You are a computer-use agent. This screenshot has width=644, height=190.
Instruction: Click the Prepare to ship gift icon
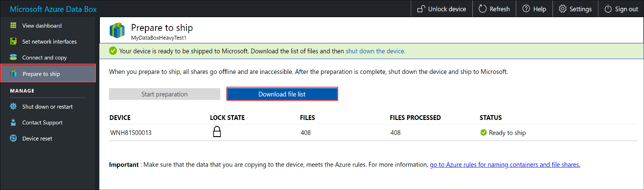tap(14, 74)
